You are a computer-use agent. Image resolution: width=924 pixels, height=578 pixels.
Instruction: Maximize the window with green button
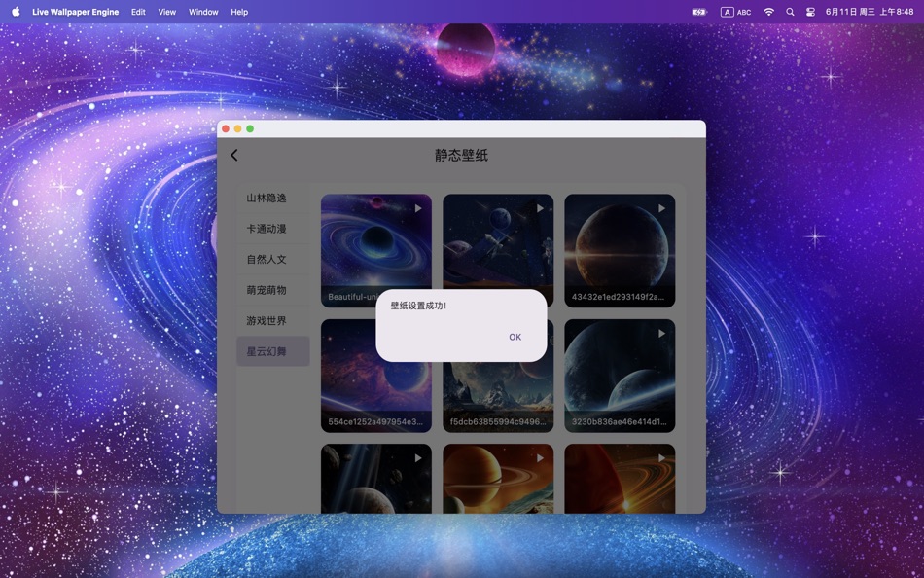pyautogui.click(x=250, y=128)
